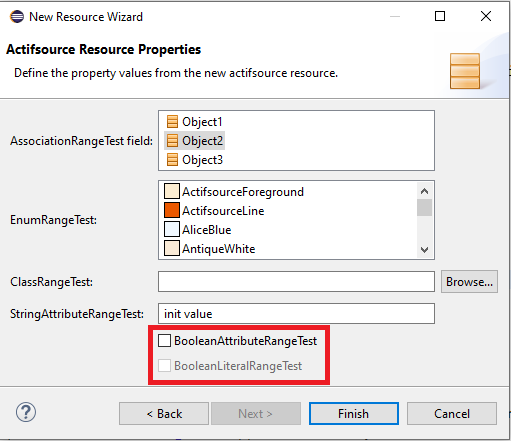The image size is (511, 441).
Task: Click the Eclipse icon in title bar
Action: click(x=17, y=16)
